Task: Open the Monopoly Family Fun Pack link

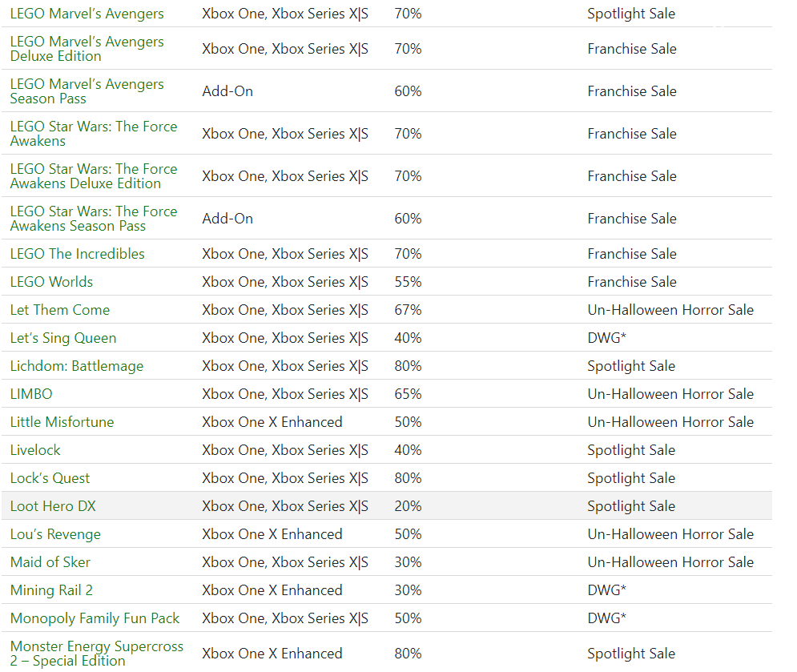Action: 95,618
